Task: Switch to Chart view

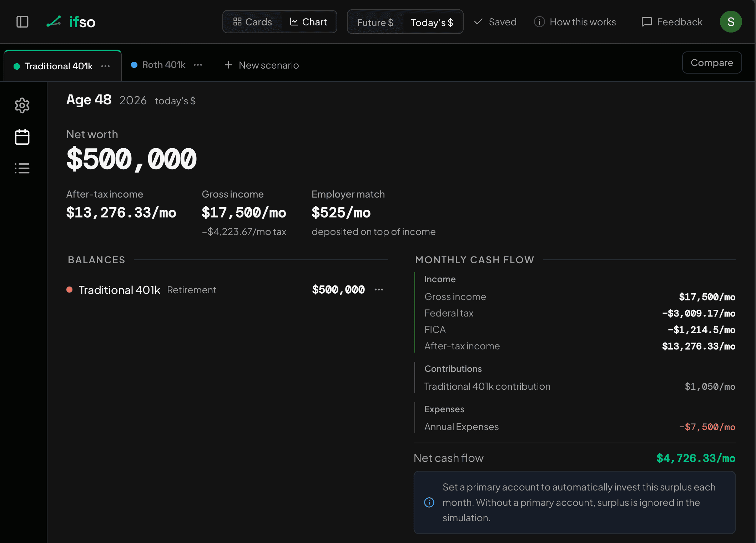Action: point(308,22)
